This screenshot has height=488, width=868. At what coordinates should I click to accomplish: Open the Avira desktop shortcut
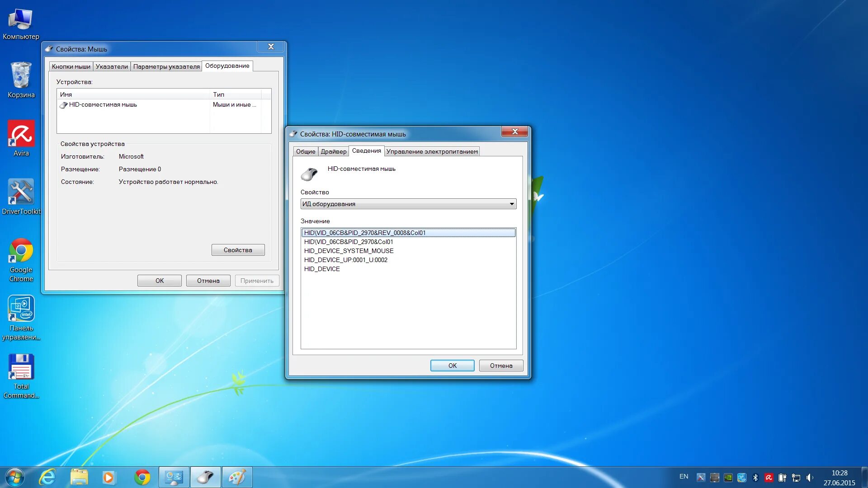21,135
